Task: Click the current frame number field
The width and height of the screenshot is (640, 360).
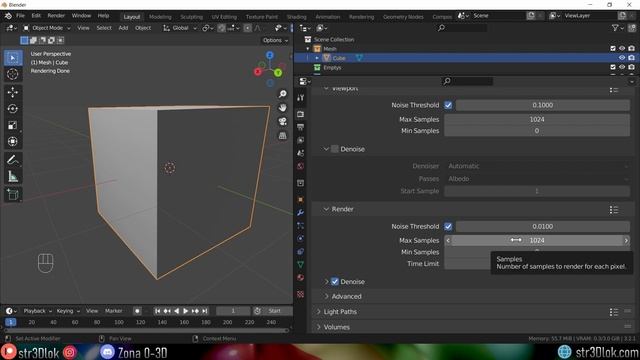Action: pyautogui.click(x=233, y=311)
